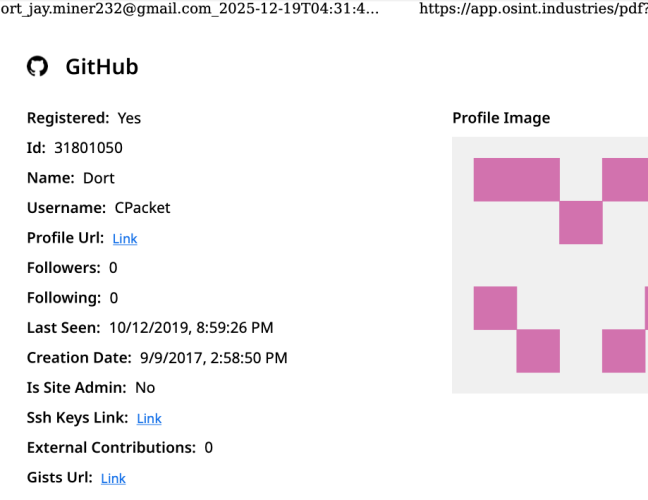Select the Id value 31801050

click(89, 148)
